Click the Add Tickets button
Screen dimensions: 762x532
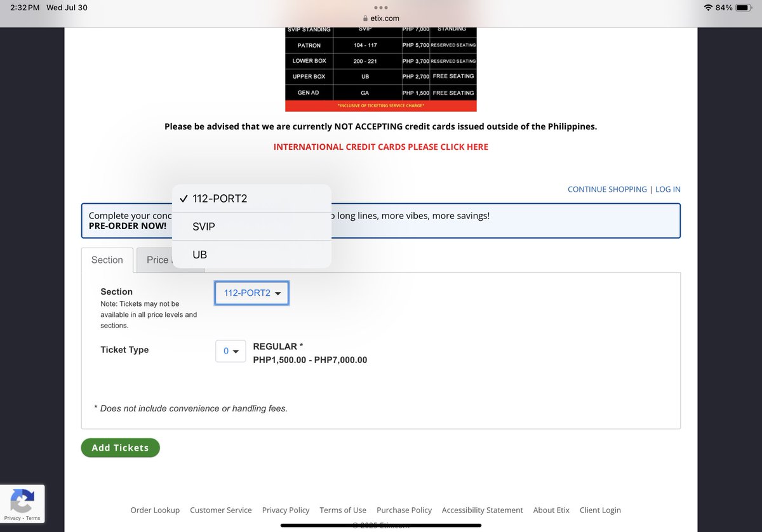tap(120, 448)
